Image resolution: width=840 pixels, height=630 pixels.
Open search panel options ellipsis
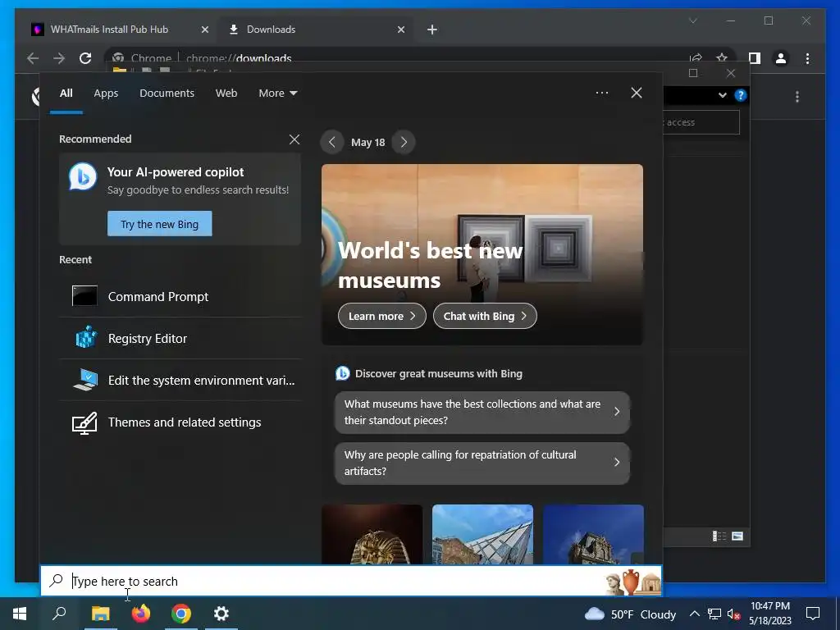[x=601, y=93]
